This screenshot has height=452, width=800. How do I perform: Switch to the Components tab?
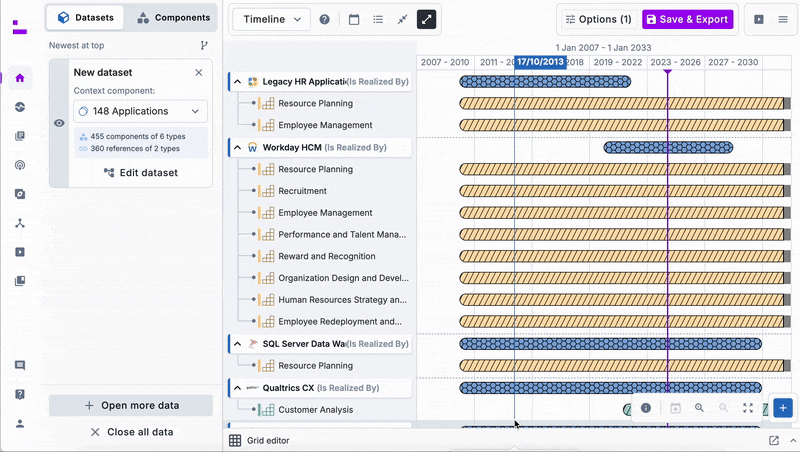(x=173, y=18)
